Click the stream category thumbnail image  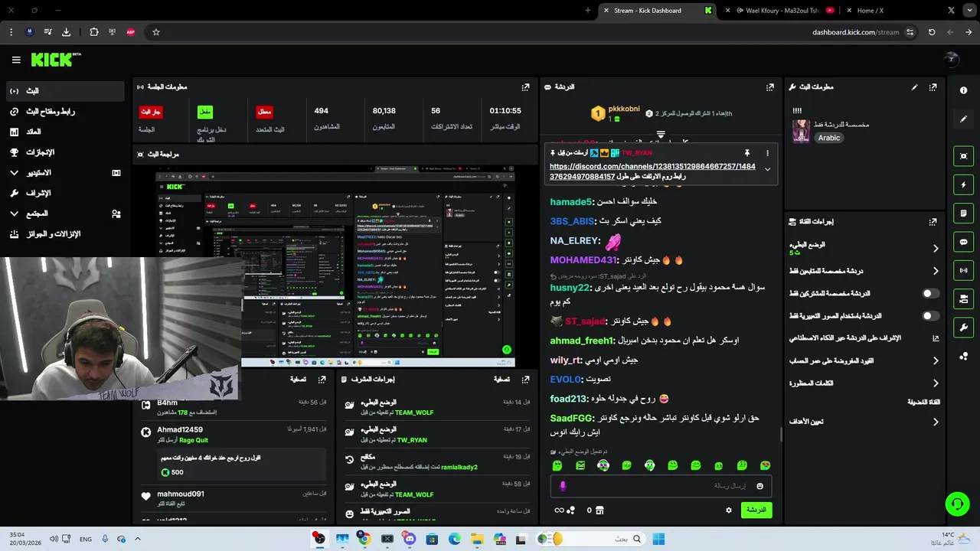coord(801,131)
